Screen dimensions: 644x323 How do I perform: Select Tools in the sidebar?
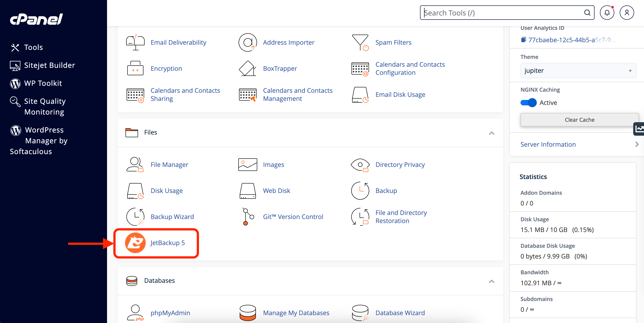click(27, 47)
